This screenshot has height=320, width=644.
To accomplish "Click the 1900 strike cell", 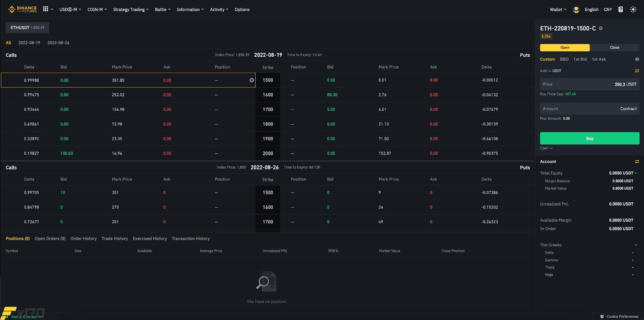I will pos(268,139).
